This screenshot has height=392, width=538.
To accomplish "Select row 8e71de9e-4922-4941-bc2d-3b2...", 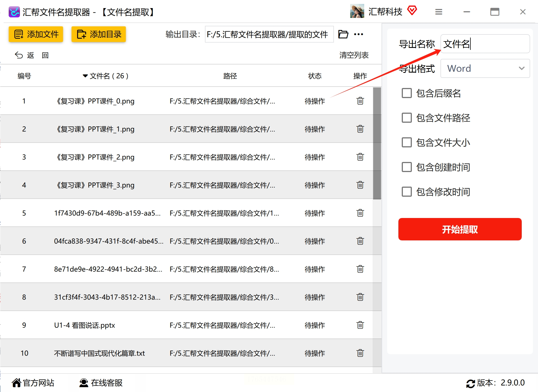I will (108, 269).
